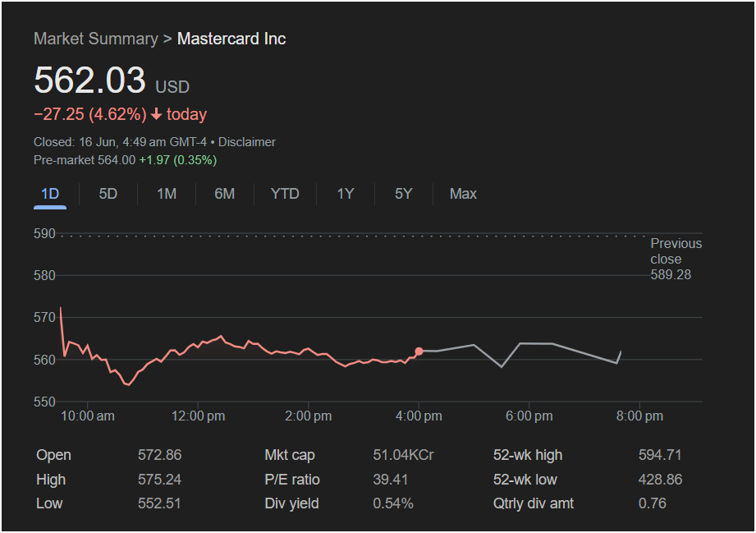
Task: Click the 52-wk high label
Action: 528,455
